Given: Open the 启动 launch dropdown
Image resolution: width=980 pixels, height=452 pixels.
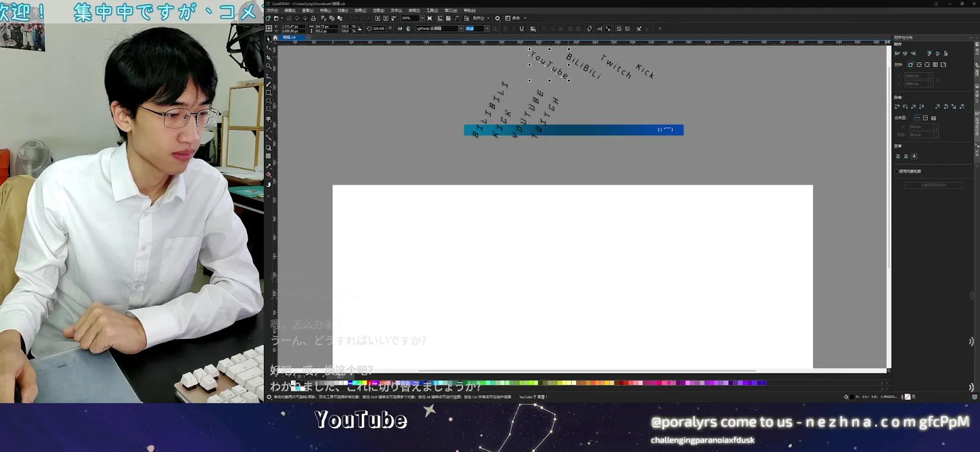Looking at the screenshot, I should (525, 18).
